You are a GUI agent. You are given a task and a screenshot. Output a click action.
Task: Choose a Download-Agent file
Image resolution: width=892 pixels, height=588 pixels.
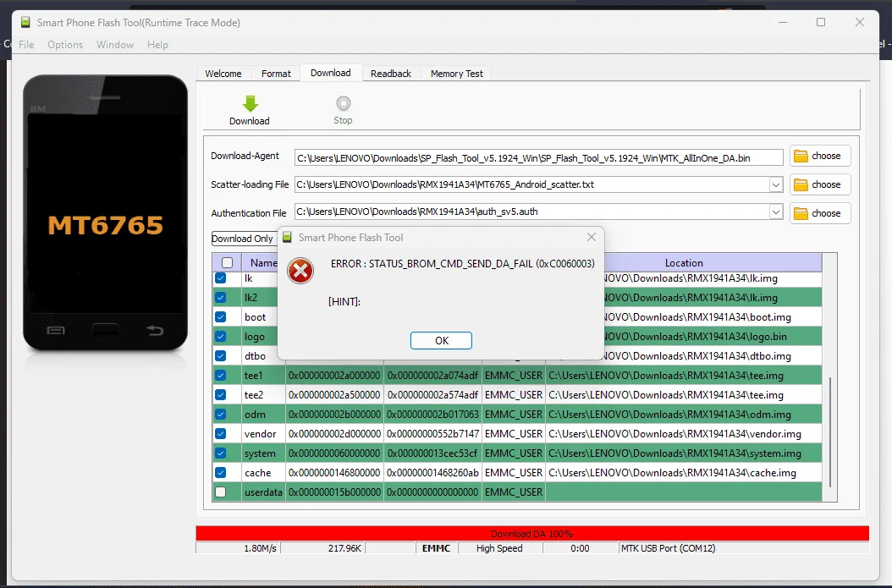820,156
